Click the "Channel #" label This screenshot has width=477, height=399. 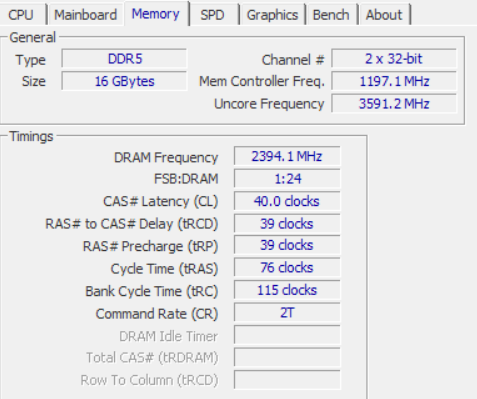point(293,60)
